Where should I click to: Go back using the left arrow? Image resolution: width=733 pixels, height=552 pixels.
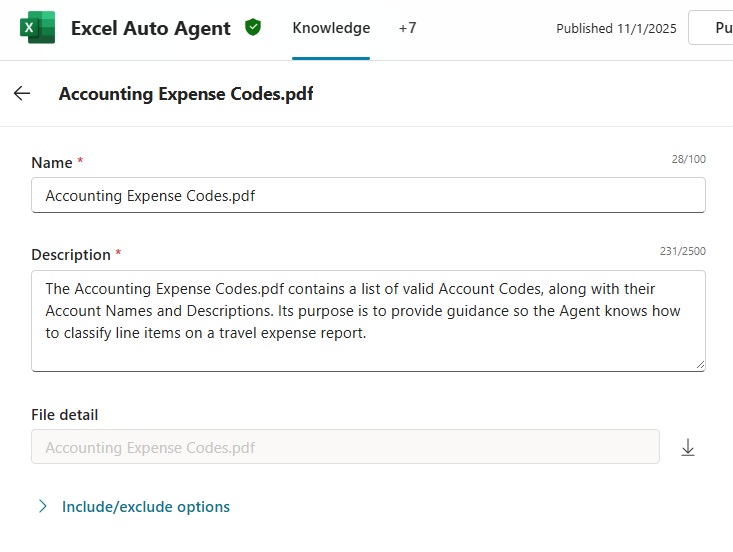tap(22, 93)
